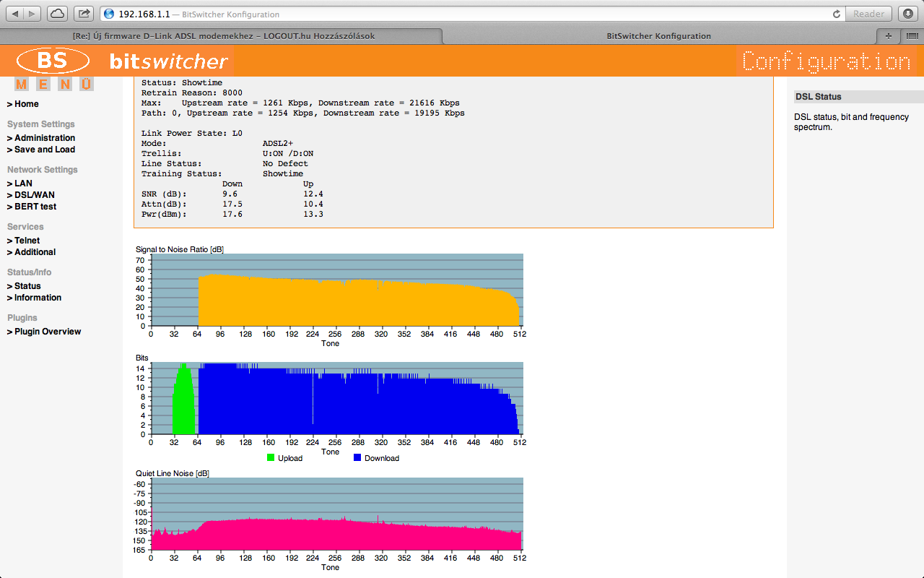Image resolution: width=924 pixels, height=578 pixels.
Task: Click the site favicon globe in address bar
Action: coord(108,14)
